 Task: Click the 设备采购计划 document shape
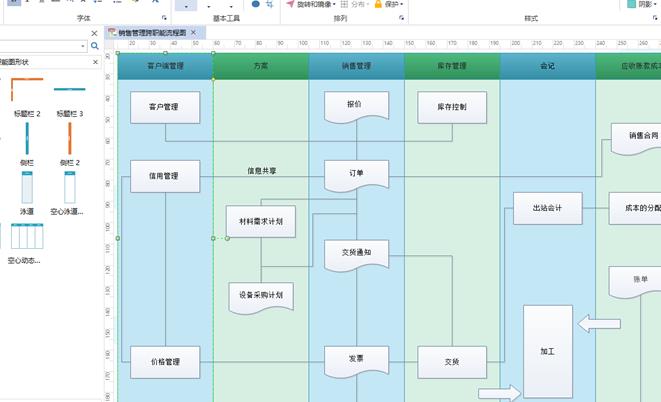click(x=261, y=297)
